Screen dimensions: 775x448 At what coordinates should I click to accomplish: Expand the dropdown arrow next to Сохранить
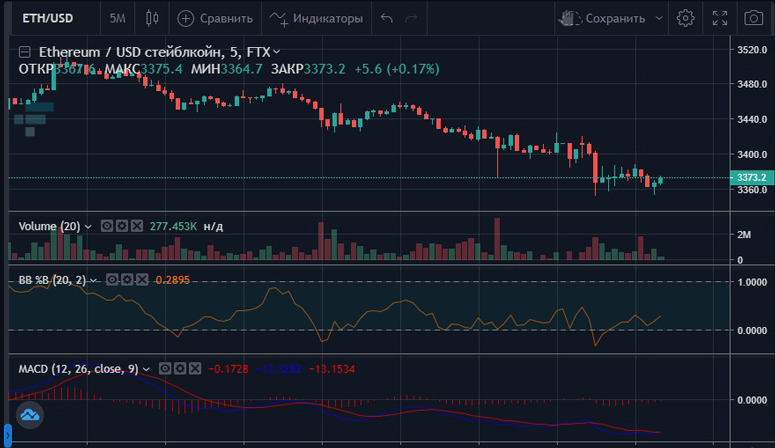pyautogui.click(x=659, y=18)
